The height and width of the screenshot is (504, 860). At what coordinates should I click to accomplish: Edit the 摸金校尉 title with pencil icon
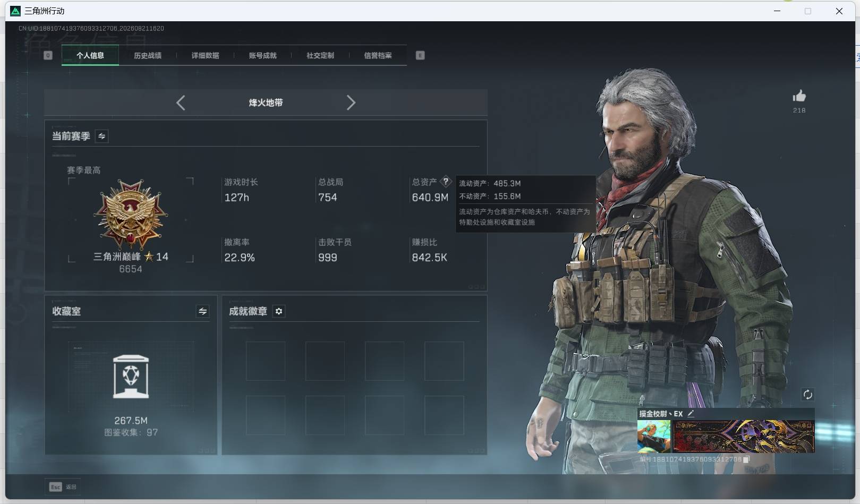click(691, 414)
